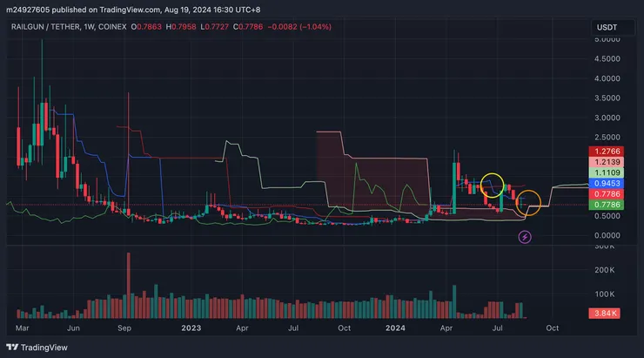The width and height of the screenshot is (644, 358).
Task: Click the 0.5000 price axis label
Action: pyautogui.click(x=607, y=216)
